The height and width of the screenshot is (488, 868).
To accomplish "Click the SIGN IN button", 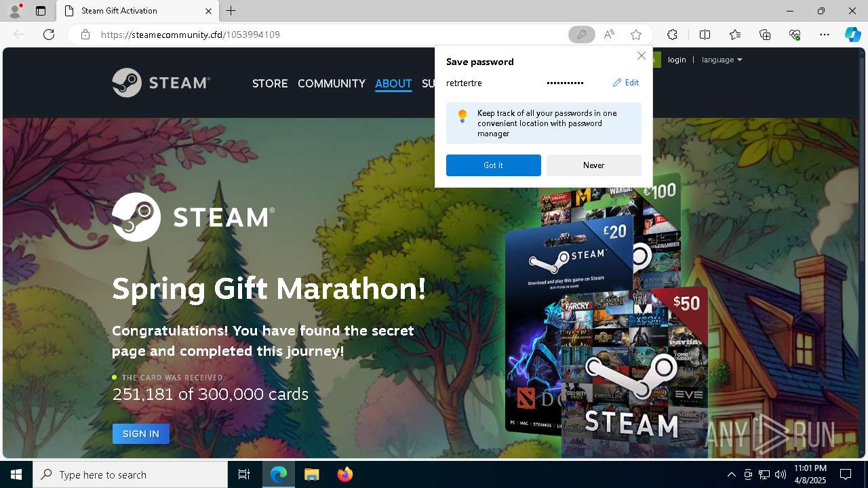I will [141, 434].
